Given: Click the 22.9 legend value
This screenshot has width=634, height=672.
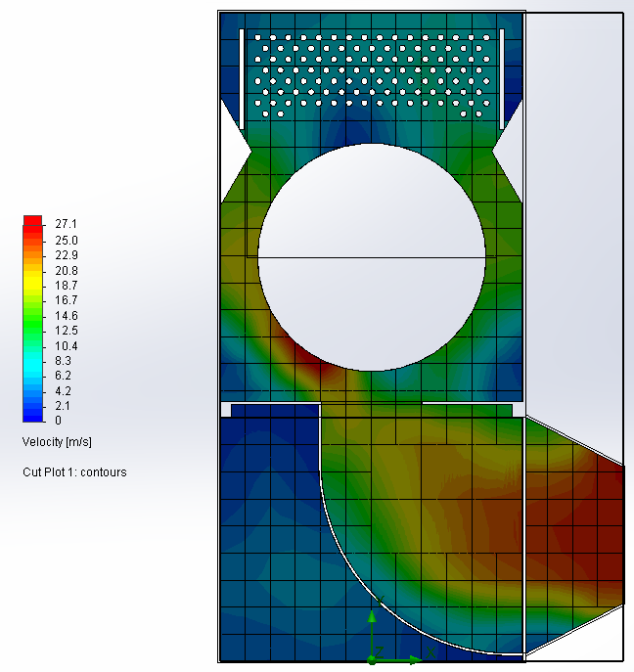Looking at the screenshot, I should point(66,255).
